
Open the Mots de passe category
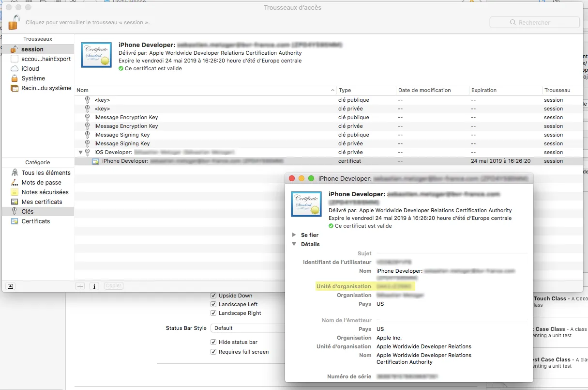[38, 182]
